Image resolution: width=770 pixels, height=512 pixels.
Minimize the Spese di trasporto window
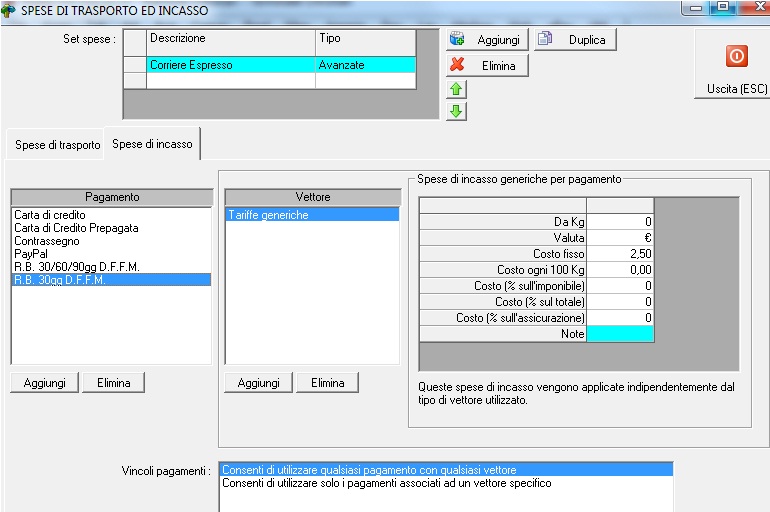695,7
